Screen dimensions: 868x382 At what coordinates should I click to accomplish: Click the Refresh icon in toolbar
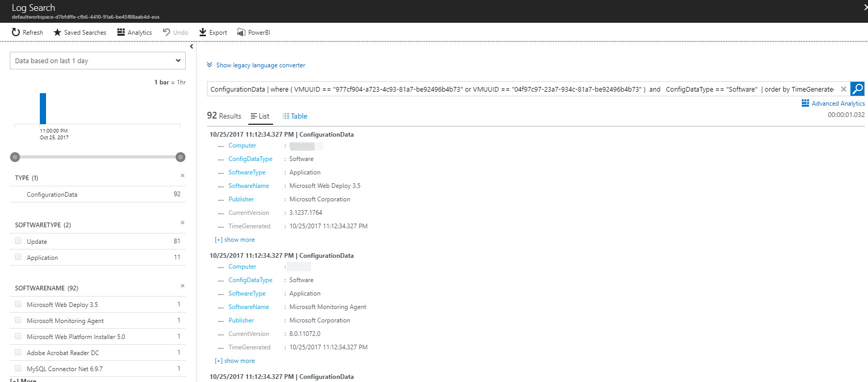point(16,32)
